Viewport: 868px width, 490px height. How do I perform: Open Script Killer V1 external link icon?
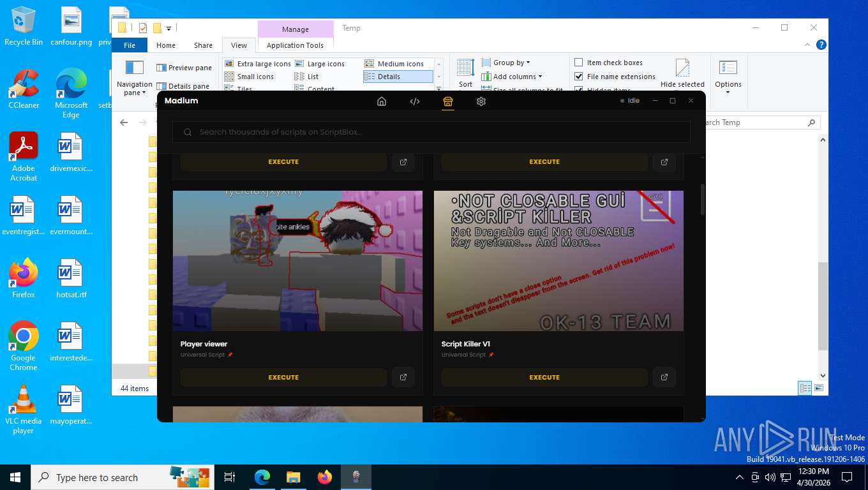(664, 377)
